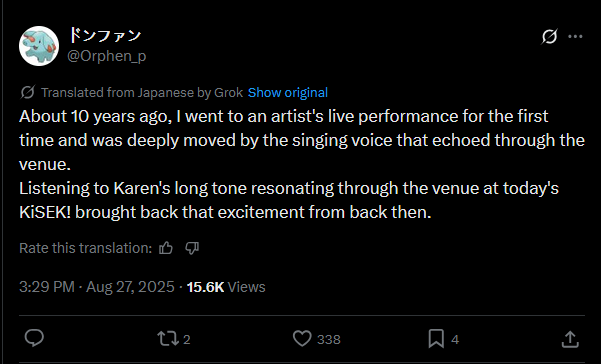Viewport: 601px width, 364px height.
Task: Open the 3:29 PM Aug 27, 2025 timestamp
Action: click(97, 287)
